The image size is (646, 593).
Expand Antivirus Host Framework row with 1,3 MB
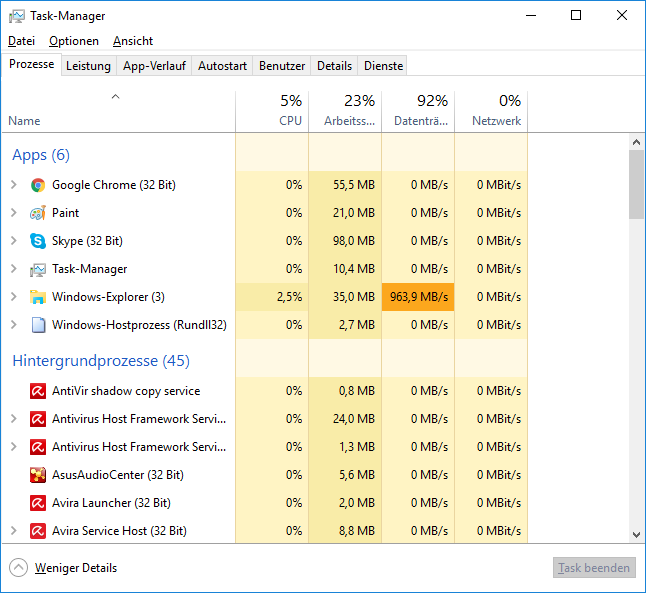tap(14, 447)
